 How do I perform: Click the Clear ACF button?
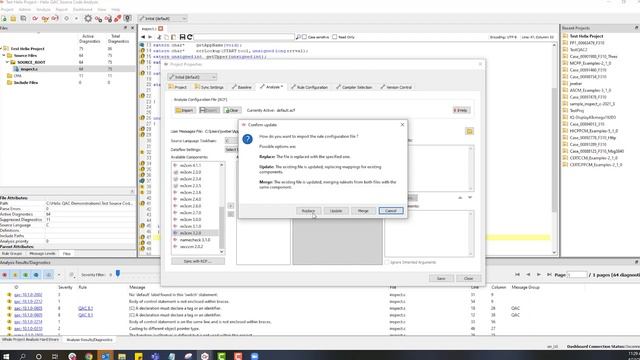232,110
